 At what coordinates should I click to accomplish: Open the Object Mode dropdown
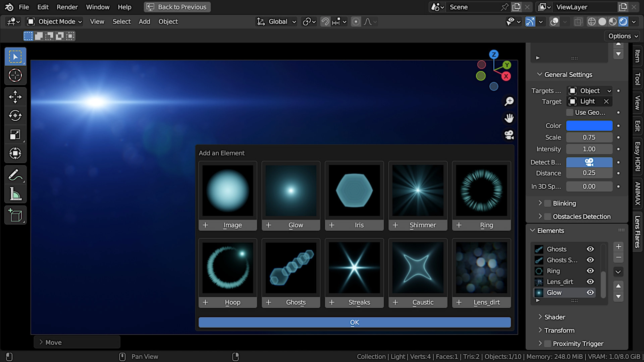point(54,22)
